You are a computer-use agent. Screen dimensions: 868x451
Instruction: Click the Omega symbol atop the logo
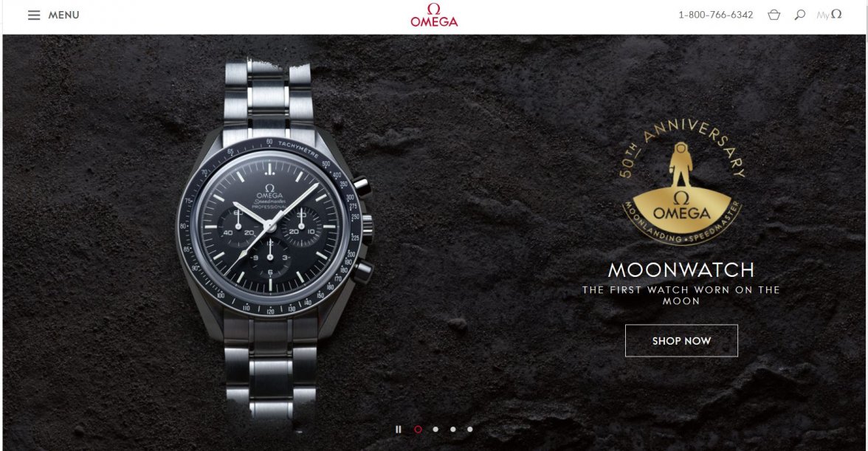(x=434, y=9)
